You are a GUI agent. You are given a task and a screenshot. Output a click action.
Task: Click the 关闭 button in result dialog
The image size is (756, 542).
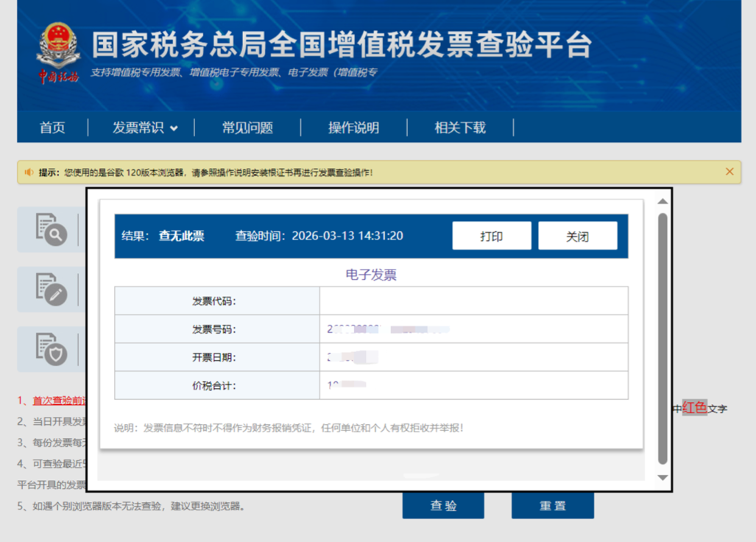[578, 236]
